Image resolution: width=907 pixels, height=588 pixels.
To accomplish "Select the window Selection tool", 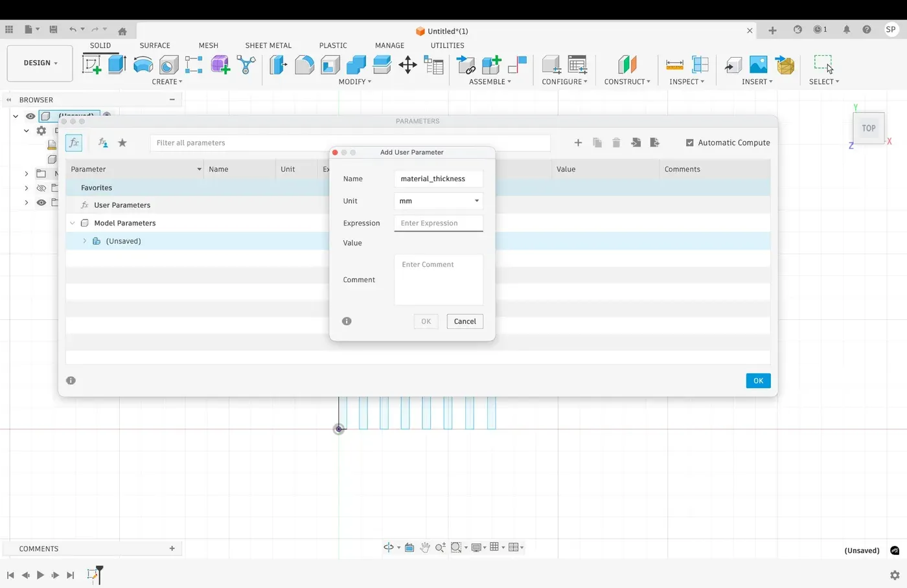I will 823,64.
